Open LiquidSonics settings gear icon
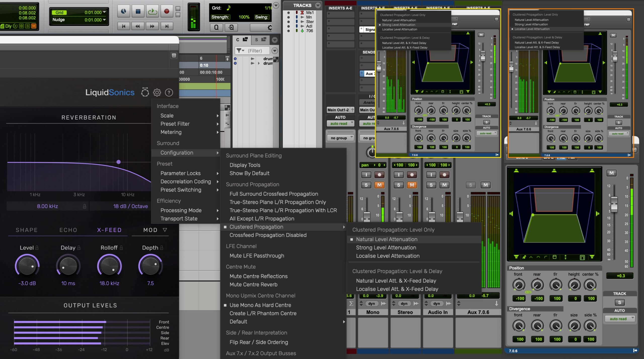This screenshot has width=644, height=359. pyautogui.click(x=157, y=92)
